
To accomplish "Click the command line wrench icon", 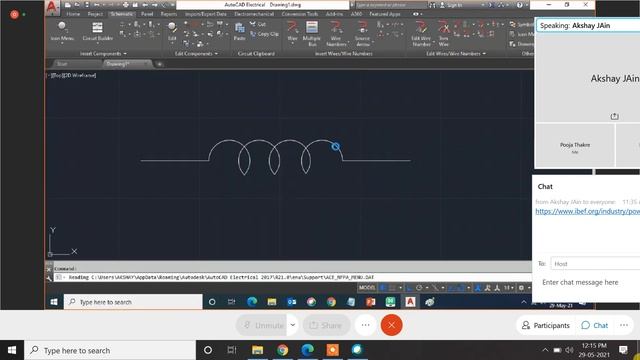I will point(49,278).
